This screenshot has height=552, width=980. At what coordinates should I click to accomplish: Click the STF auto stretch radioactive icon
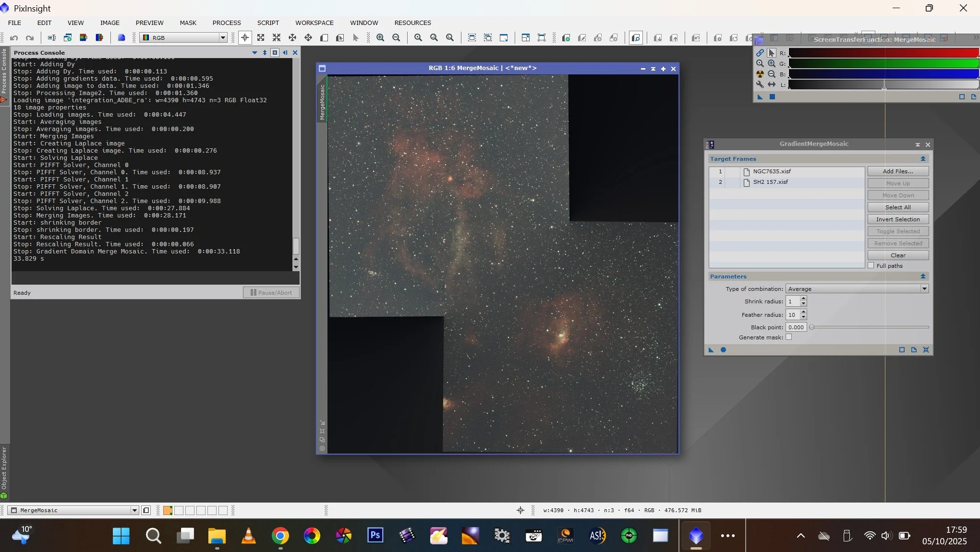click(760, 74)
